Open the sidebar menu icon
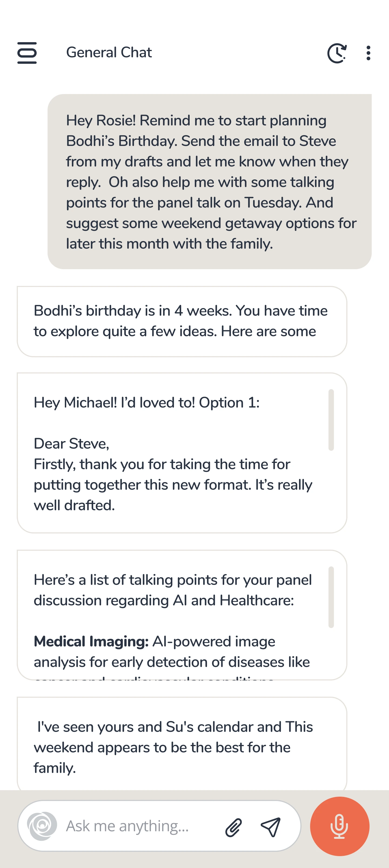 click(27, 53)
